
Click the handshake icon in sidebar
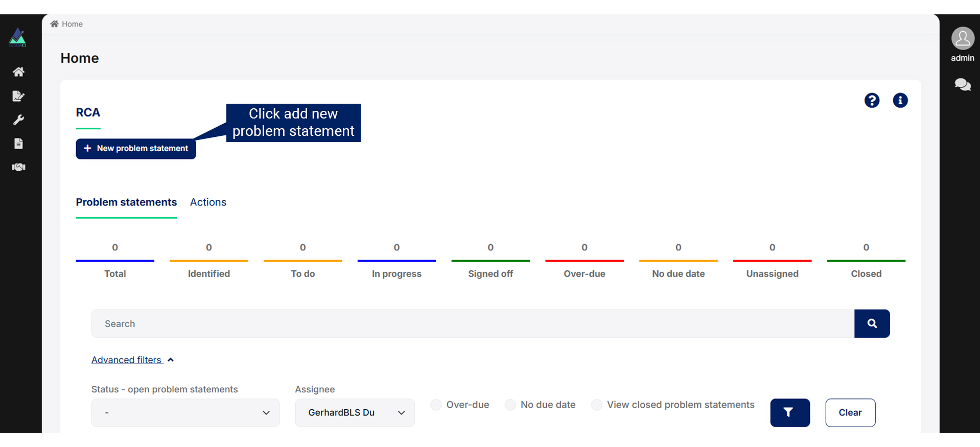[x=18, y=168]
